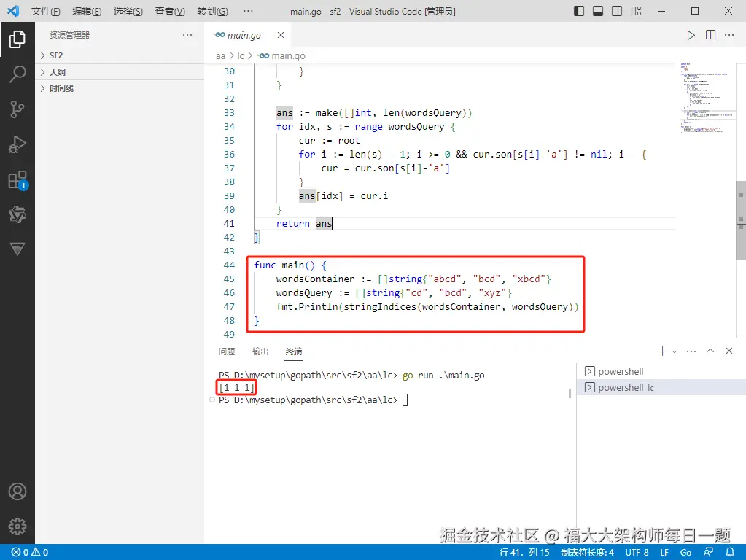Image resolution: width=746 pixels, height=560 pixels.
Task: Expand the 时间线 timeline section
Action: tap(120, 88)
